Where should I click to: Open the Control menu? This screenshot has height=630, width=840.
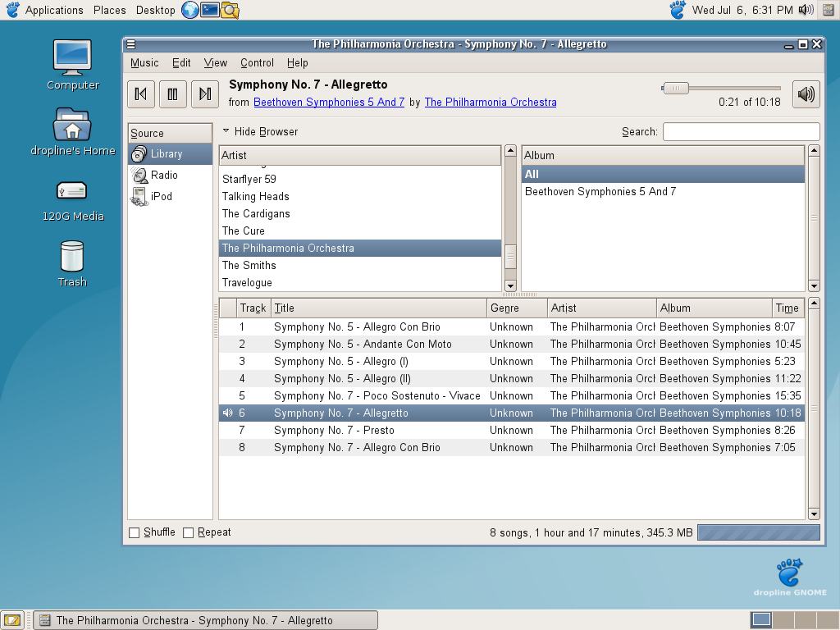(257, 62)
